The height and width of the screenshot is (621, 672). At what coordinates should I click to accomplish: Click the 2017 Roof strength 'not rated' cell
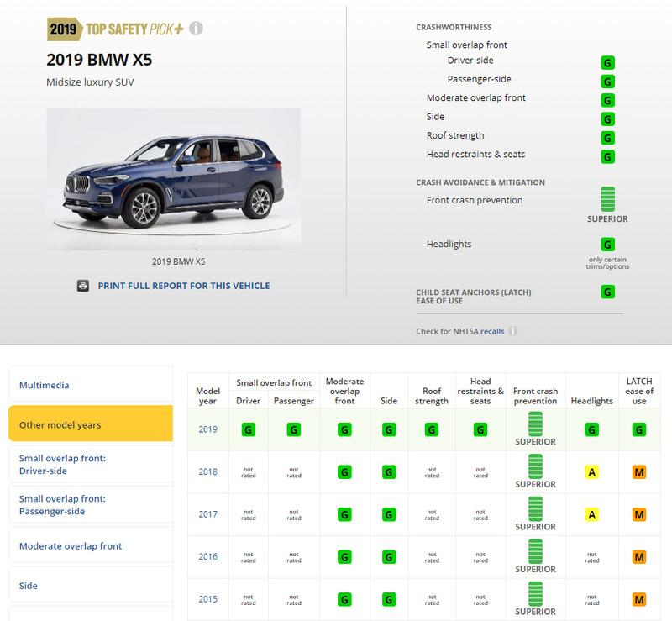click(432, 514)
